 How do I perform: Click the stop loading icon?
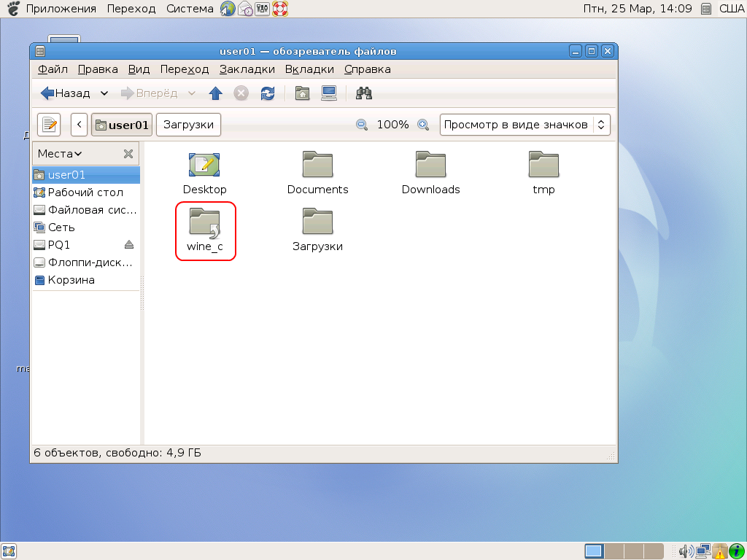tap(241, 93)
